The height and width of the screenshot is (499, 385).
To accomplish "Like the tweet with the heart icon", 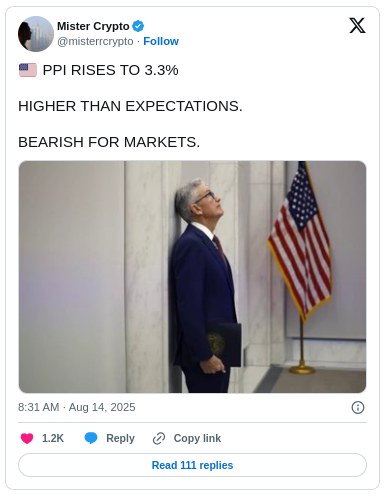I will (27, 438).
